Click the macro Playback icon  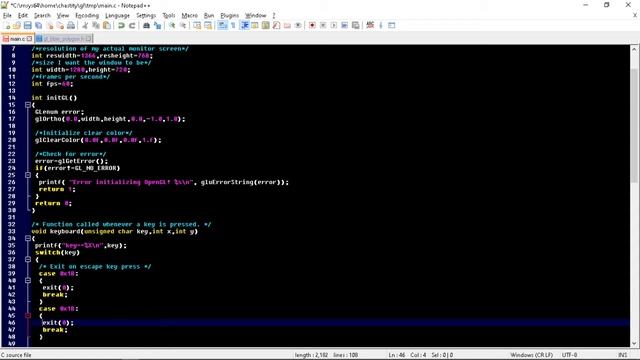tap(334, 25)
